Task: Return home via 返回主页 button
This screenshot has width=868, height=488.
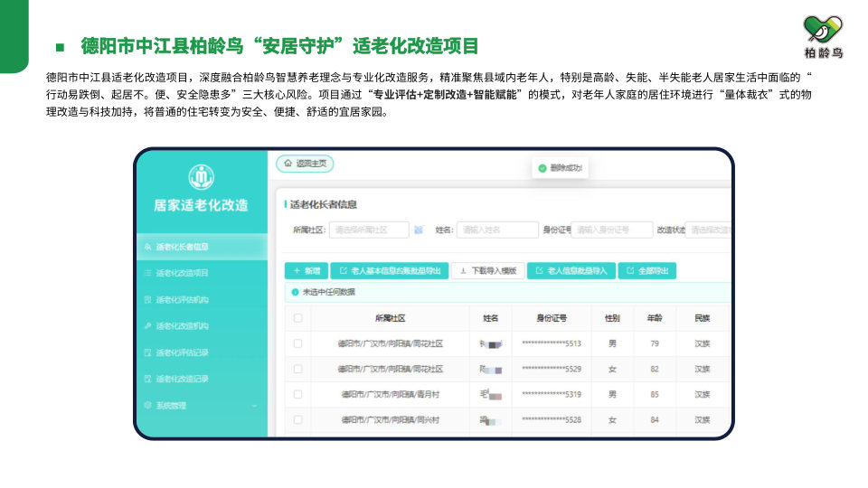Action: pos(305,164)
